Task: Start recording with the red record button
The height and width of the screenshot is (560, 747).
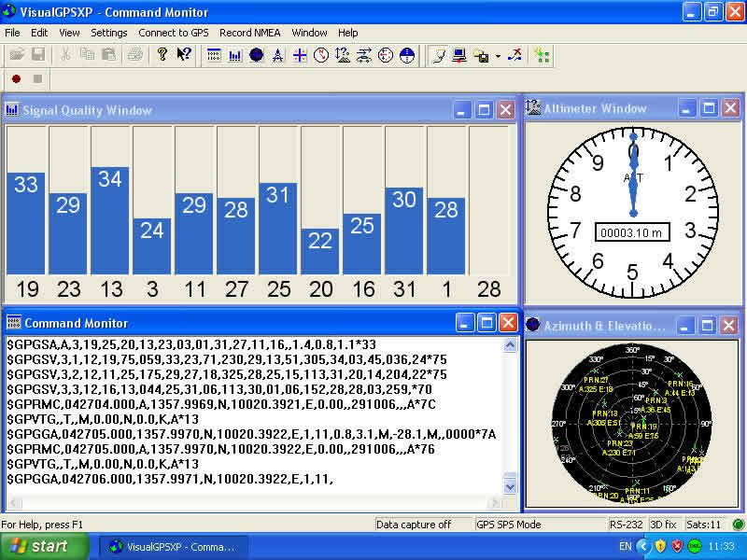Action: [x=17, y=78]
